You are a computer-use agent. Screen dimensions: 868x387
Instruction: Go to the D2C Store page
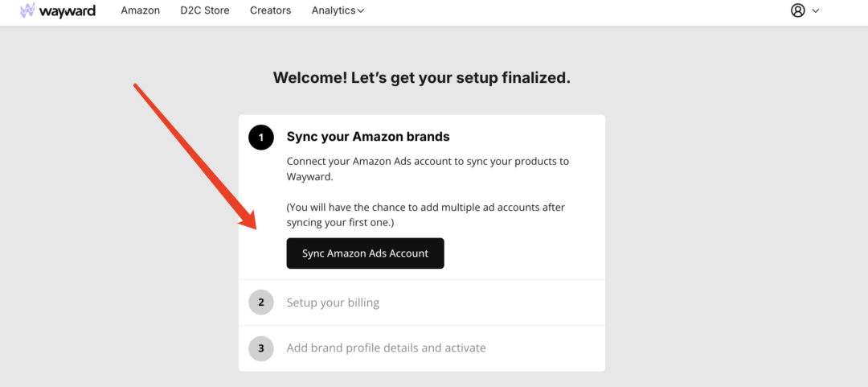pyautogui.click(x=205, y=10)
